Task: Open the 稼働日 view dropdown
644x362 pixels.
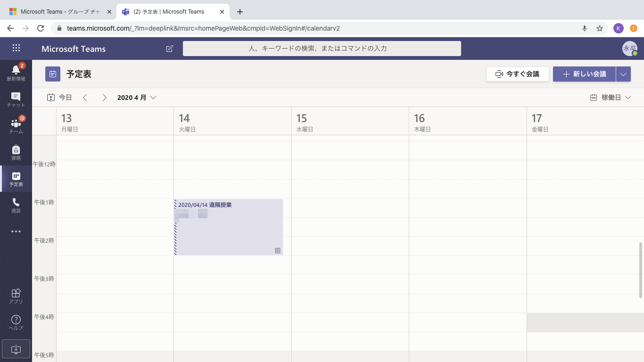Action: 611,98
